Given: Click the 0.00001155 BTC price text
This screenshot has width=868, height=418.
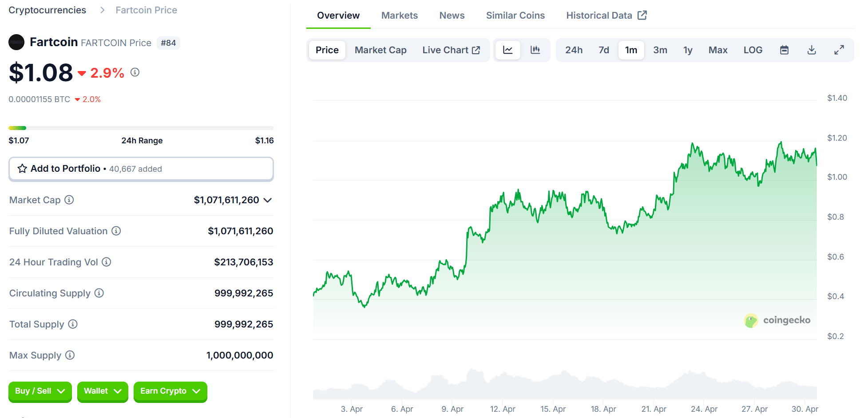Looking at the screenshot, I should (40, 99).
